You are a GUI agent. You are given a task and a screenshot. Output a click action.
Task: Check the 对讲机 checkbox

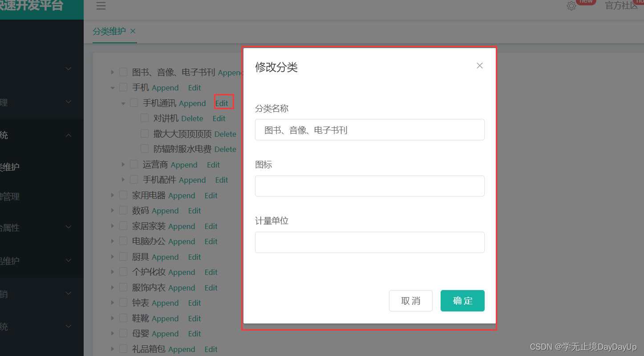click(x=145, y=118)
